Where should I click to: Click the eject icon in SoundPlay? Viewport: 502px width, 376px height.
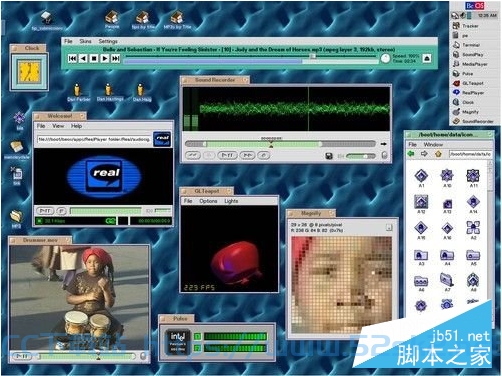click(x=427, y=59)
